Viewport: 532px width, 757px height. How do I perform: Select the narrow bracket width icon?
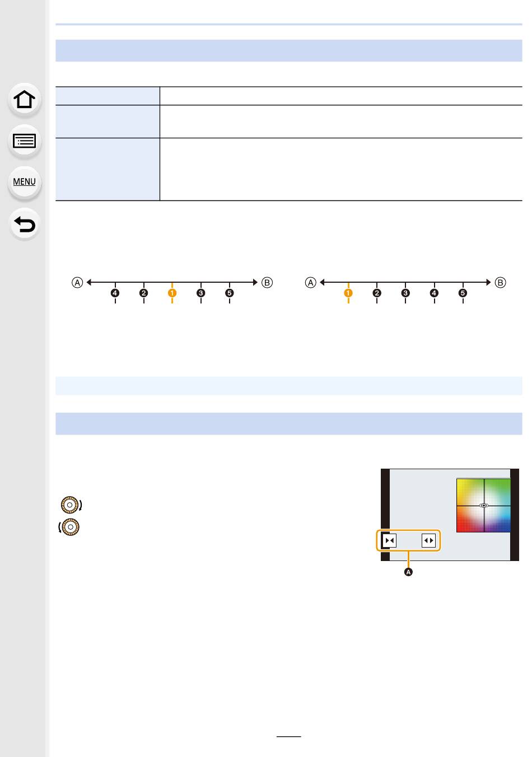(x=390, y=541)
